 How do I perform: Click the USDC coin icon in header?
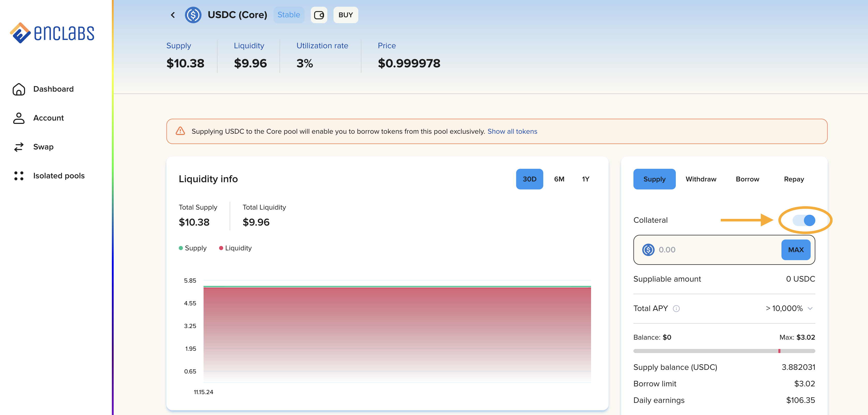[x=193, y=15]
